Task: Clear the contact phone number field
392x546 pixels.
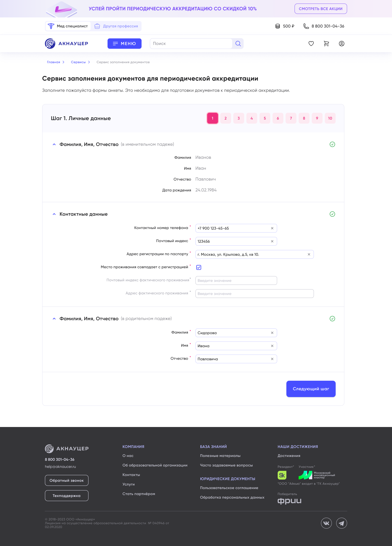Action: coord(272,228)
